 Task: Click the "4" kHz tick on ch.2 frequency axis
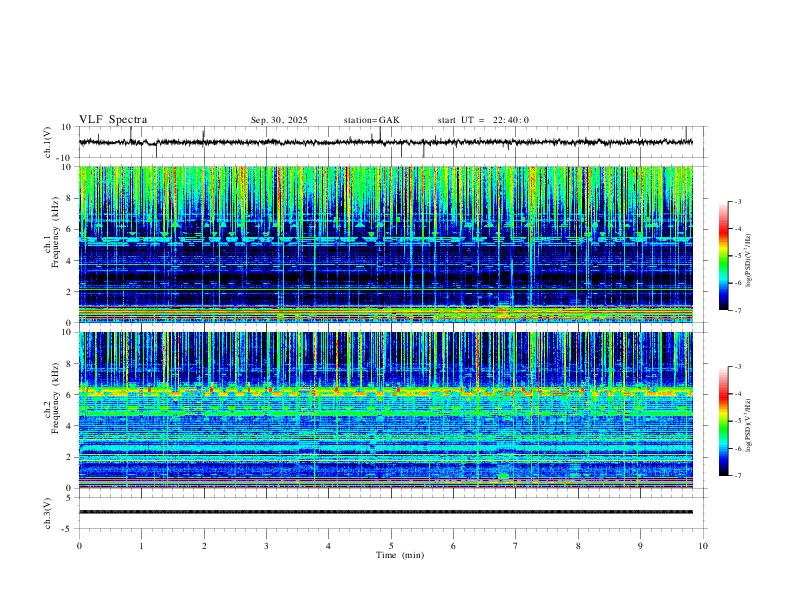[x=69, y=426]
